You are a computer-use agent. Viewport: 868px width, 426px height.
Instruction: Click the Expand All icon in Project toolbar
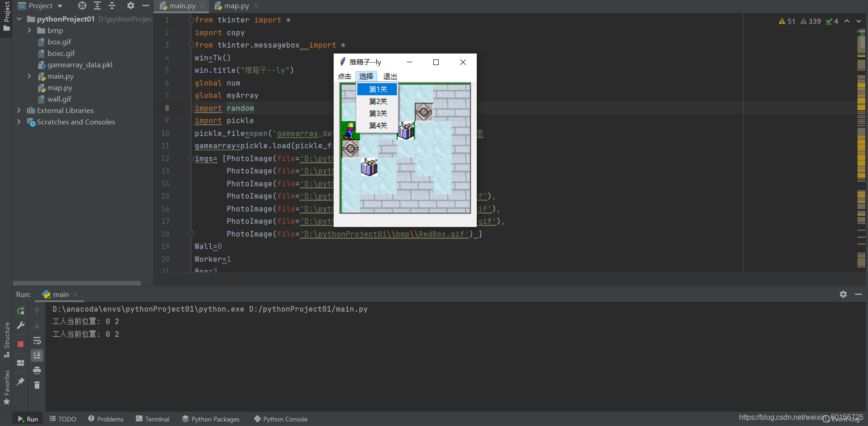97,5
